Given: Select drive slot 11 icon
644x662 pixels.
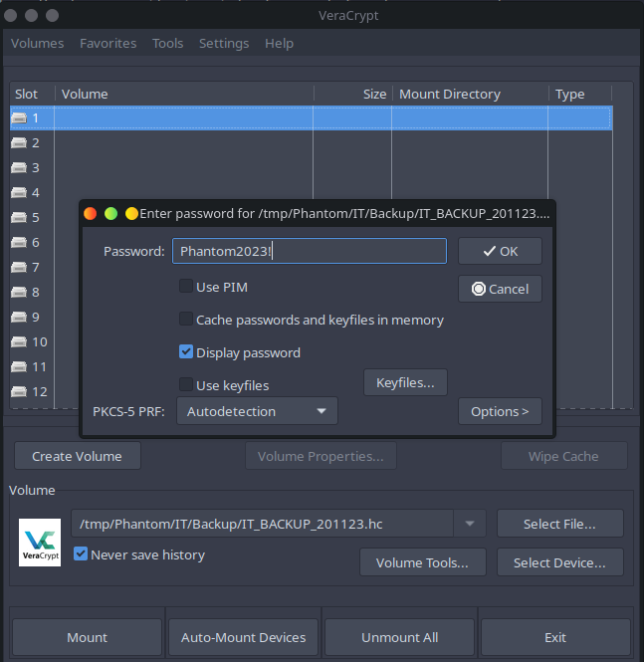Looking at the screenshot, I should point(19,367).
